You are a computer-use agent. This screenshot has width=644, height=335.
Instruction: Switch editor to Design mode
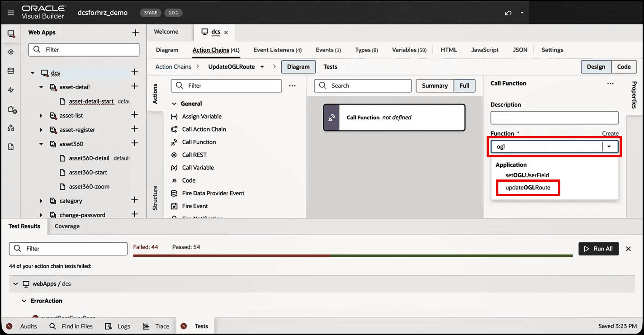pyautogui.click(x=596, y=67)
